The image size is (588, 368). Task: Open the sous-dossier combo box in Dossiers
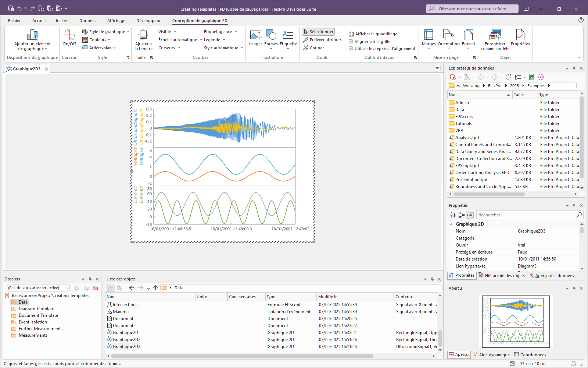pyautogui.click(x=38, y=288)
